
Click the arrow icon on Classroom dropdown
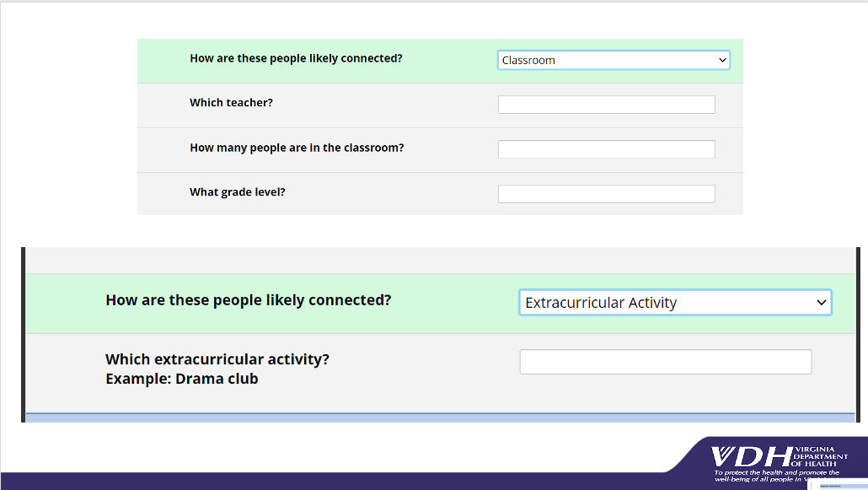click(x=722, y=60)
